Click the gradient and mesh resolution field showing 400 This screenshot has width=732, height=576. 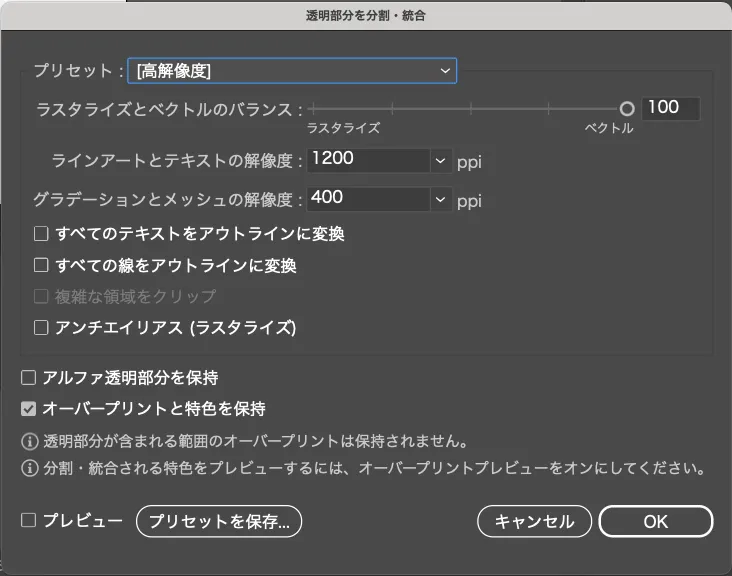coord(368,199)
